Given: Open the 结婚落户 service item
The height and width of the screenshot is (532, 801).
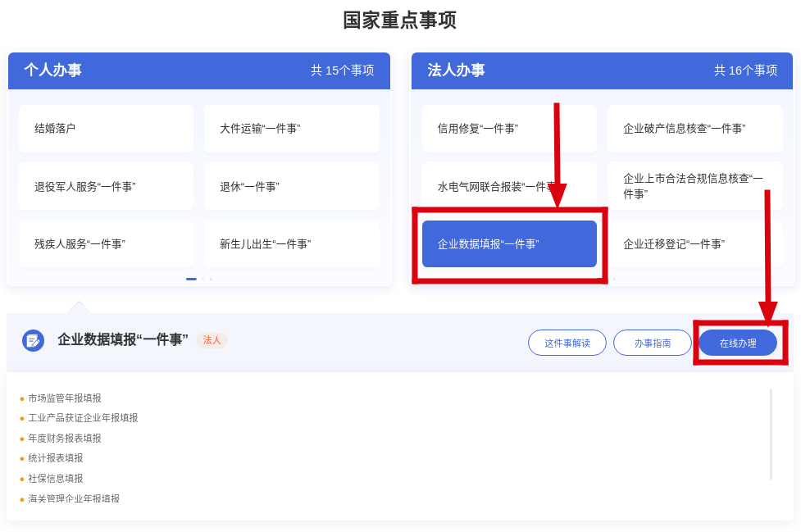Looking at the screenshot, I should point(106,129).
